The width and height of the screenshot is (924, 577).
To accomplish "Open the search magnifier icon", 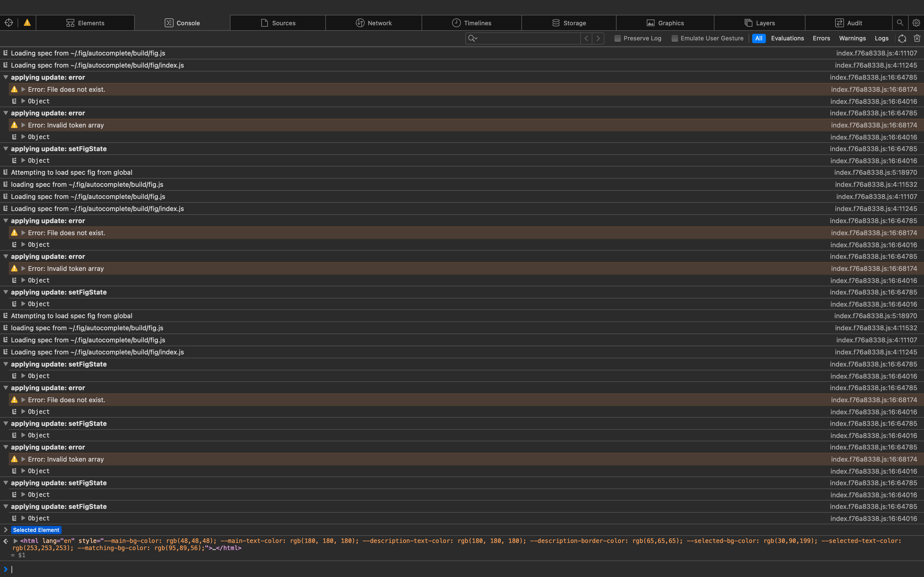I will point(900,23).
